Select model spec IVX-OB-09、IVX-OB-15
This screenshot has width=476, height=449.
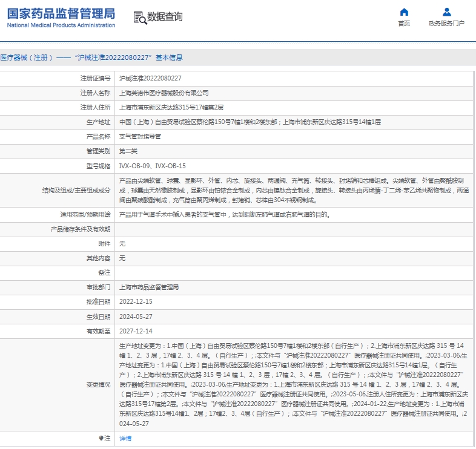coord(153,166)
